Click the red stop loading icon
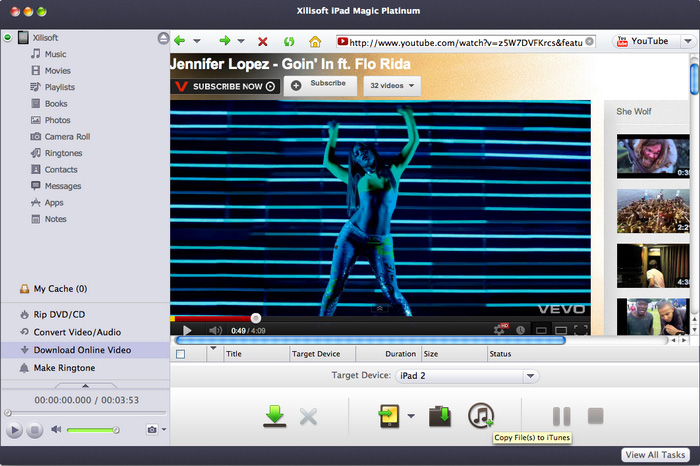 click(x=262, y=42)
